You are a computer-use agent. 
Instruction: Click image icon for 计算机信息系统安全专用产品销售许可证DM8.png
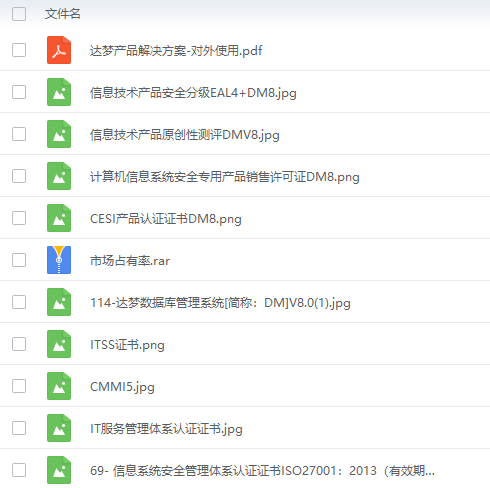59,176
